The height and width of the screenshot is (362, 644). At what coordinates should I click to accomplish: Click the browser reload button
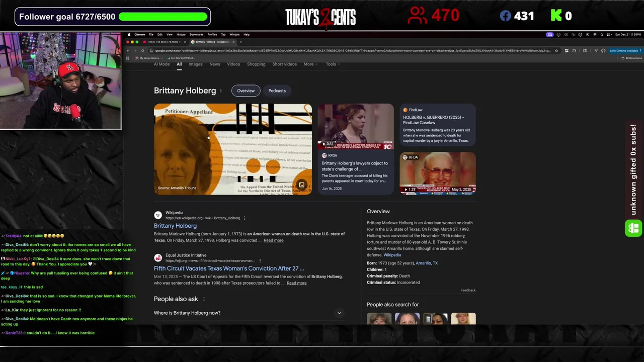point(142,51)
